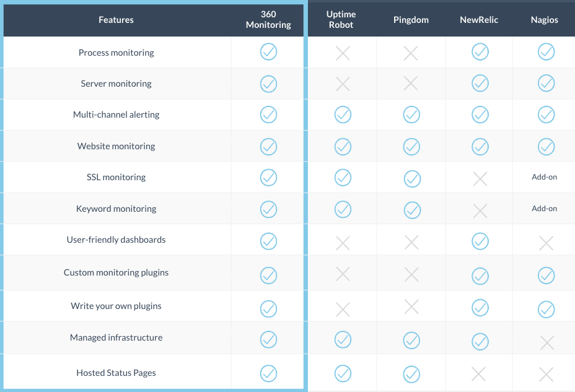Click 360 Monitoring checkmark for Process monitoring
Screen dimensions: 575x392
coord(268,52)
